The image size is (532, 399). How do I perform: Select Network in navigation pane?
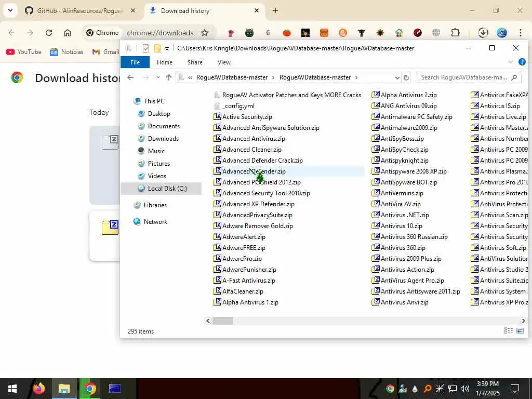pyautogui.click(x=155, y=221)
